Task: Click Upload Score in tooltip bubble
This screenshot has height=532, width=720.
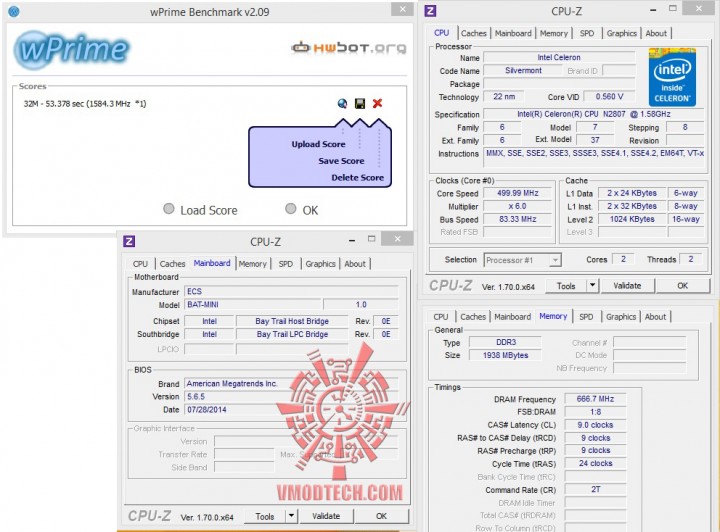Action: [318, 144]
